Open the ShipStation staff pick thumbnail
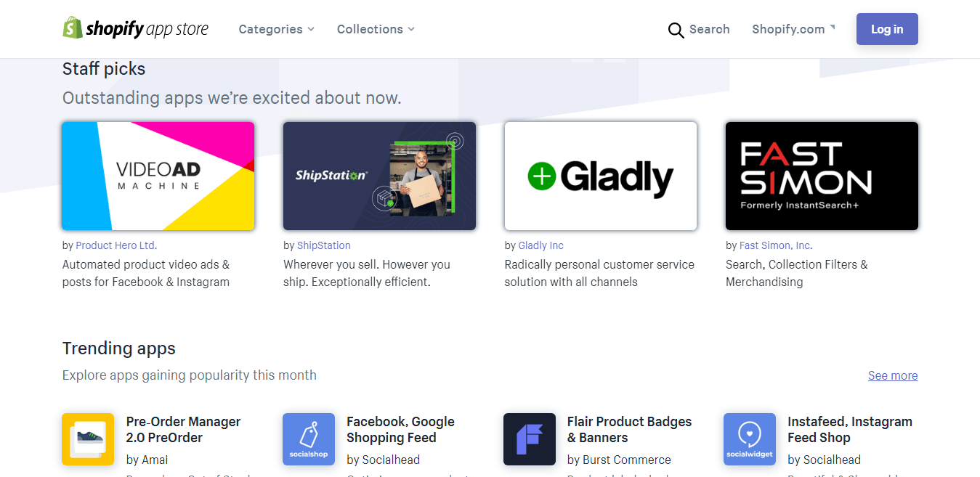The width and height of the screenshot is (980, 477). [379, 176]
